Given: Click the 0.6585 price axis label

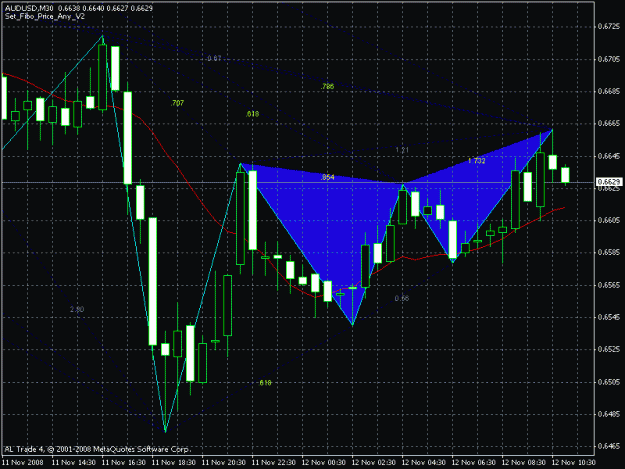Looking at the screenshot, I should tap(609, 252).
